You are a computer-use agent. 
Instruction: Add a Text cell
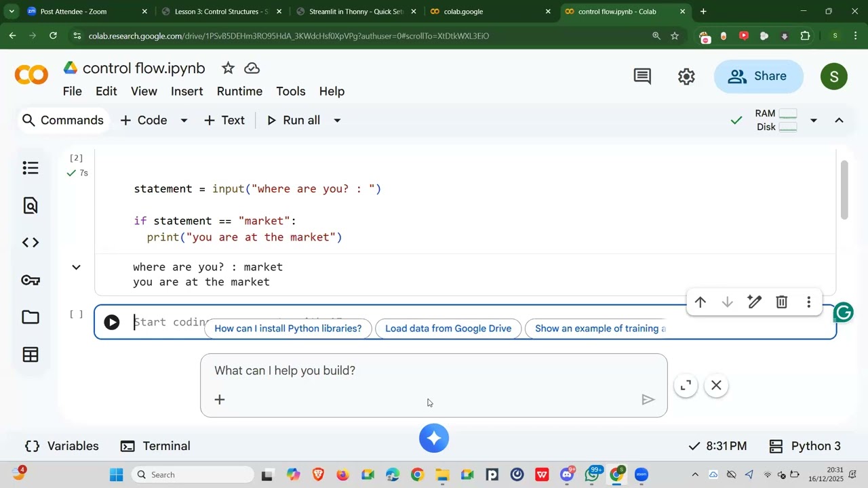pos(224,121)
